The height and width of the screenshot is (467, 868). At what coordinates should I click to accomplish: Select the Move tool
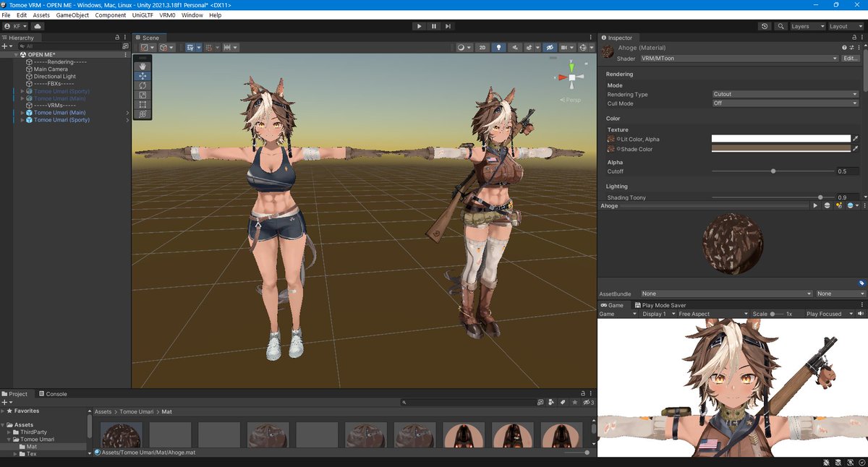pyautogui.click(x=142, y=76)
